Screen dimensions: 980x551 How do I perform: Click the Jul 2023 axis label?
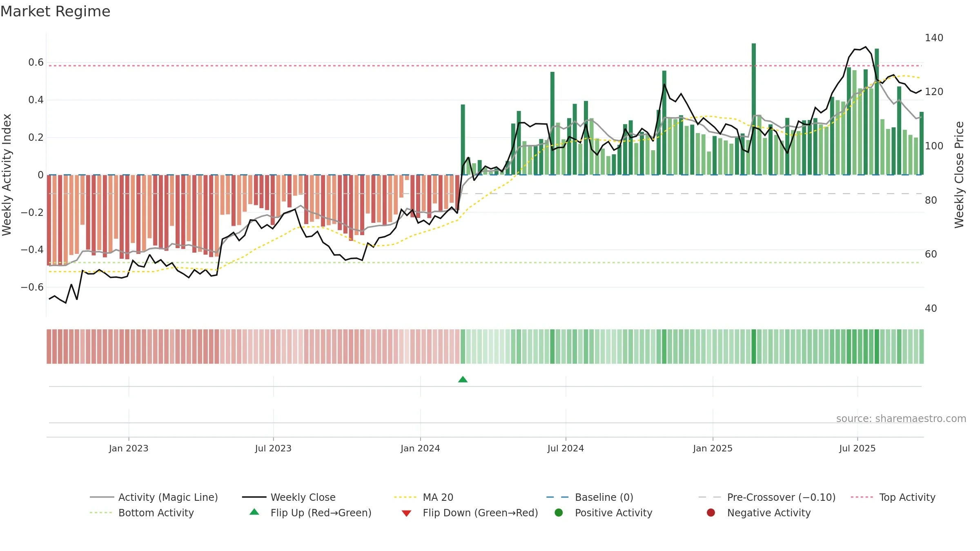click(273, 448)
